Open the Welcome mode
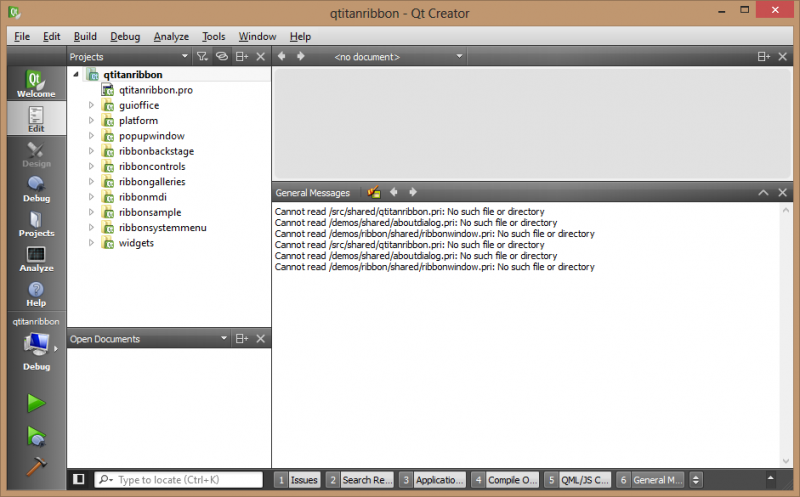 point(33,83)
